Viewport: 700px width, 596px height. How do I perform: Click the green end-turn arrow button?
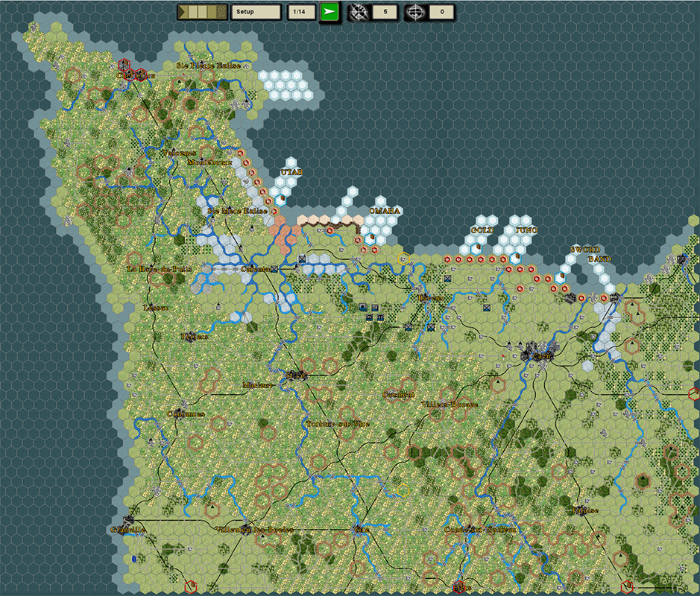click(x=329, y=12)
